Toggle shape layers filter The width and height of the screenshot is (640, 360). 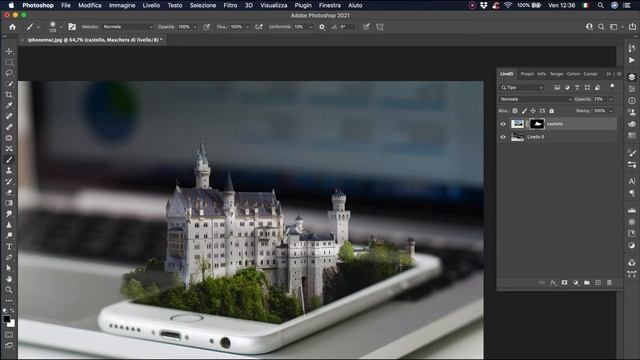(587, 87)
